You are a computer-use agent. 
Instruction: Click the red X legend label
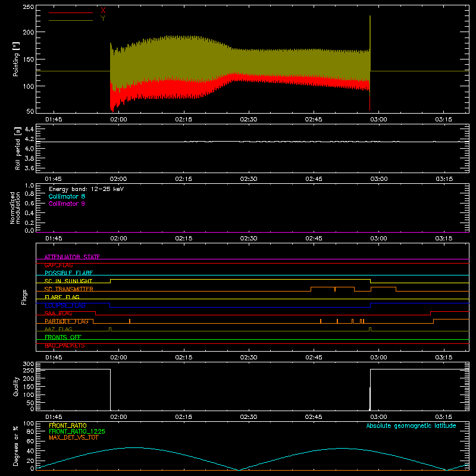(x=103, y=11)
